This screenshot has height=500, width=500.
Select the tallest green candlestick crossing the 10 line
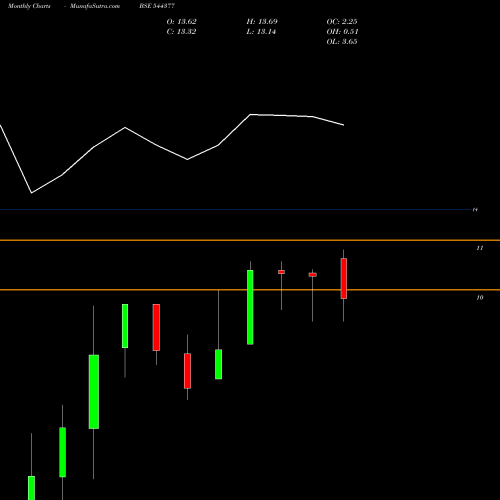coord(250,307)
